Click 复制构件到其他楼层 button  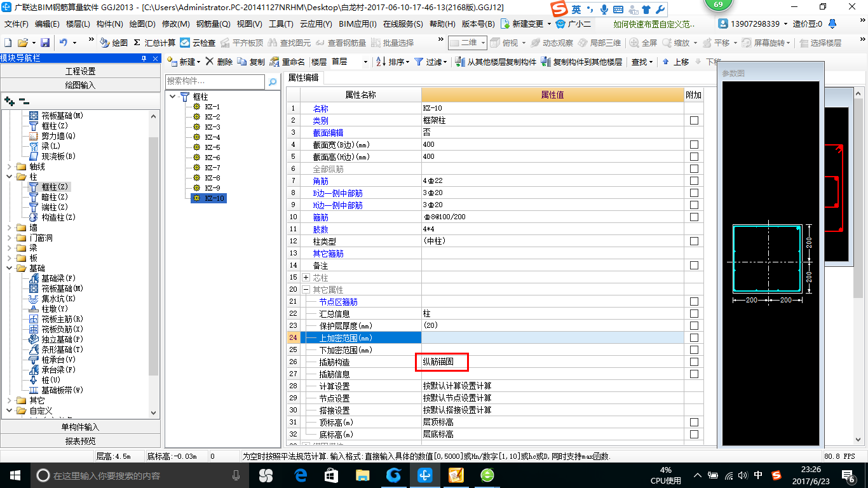click(581, 62)
